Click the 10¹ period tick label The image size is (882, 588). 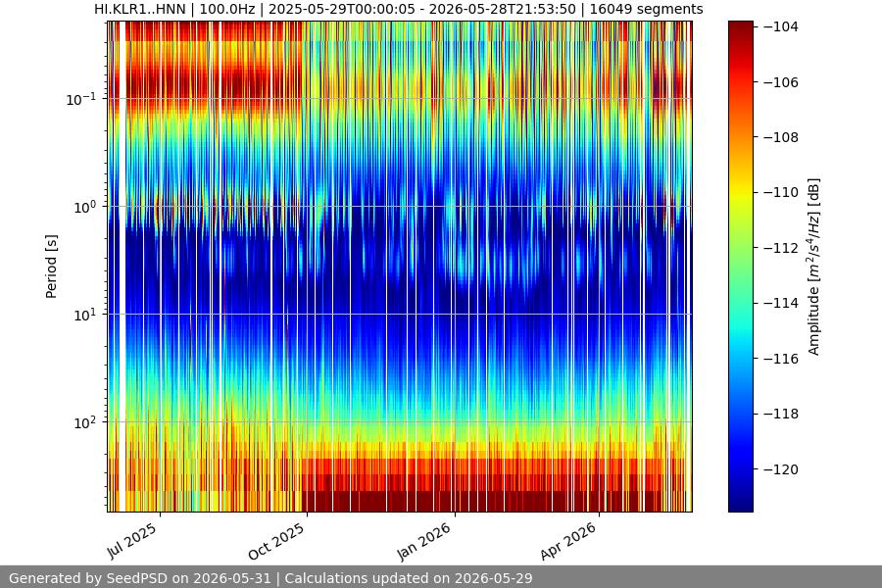click(x=85, y=315)
